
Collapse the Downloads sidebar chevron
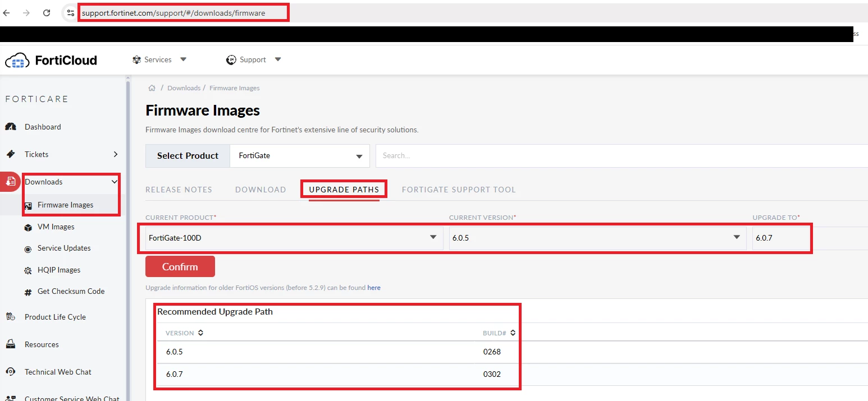pyautogui.click(x=115, y=182)
